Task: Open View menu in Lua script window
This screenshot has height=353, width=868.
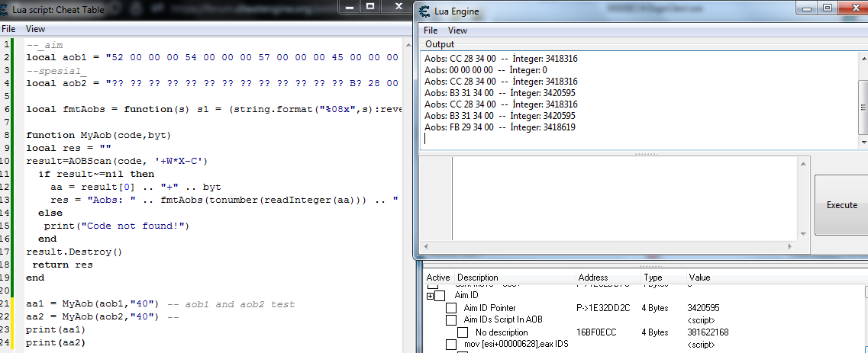Action: [x=35, y=28]
